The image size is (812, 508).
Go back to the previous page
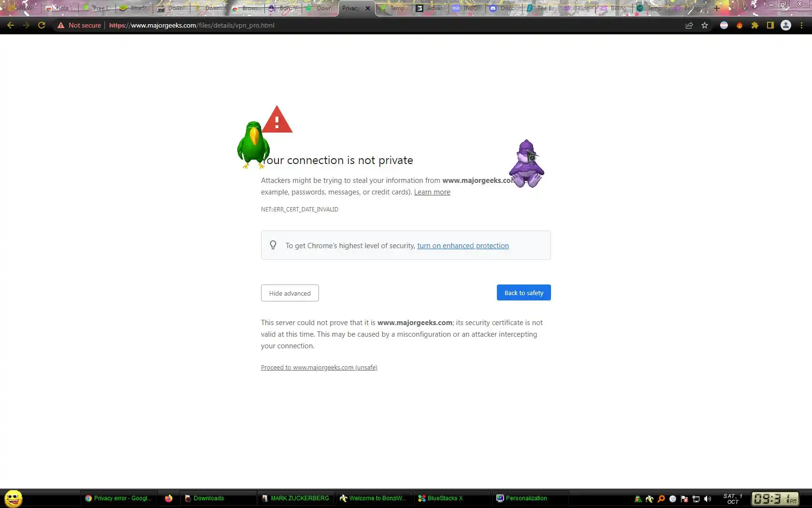[x=11, y=25]
